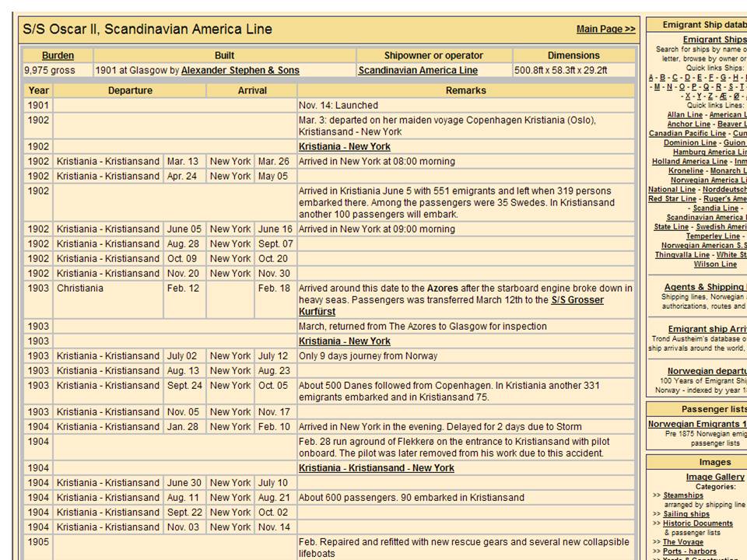Open the Canadian Pacific Line link

tap(687, 133)
